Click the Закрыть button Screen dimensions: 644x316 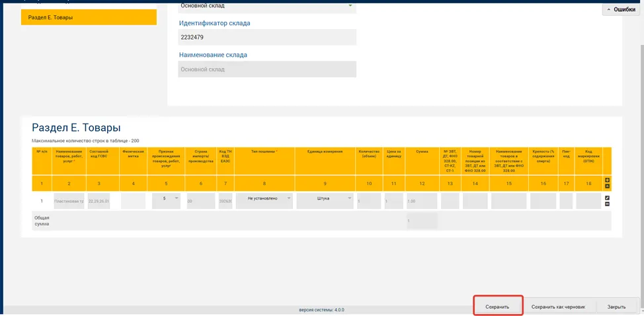click(x=616, y=307)
